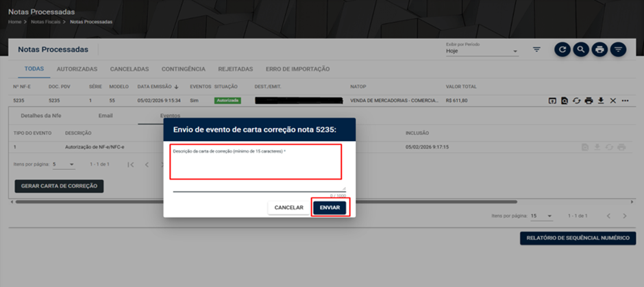644x287 pixels.
Task: Click the CANCELAR button in the dialog
Action: point(288,208)
